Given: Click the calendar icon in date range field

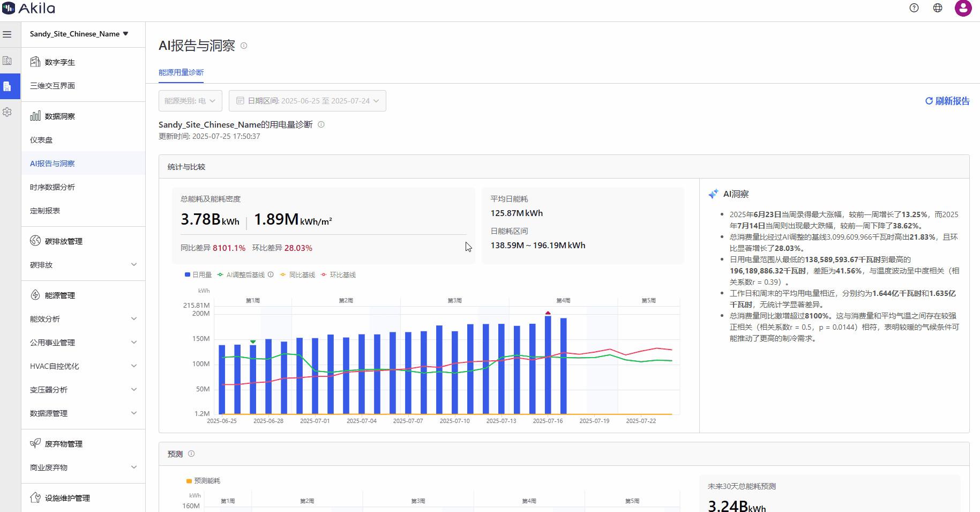Looking at the screenshot, I should point(240,101).
